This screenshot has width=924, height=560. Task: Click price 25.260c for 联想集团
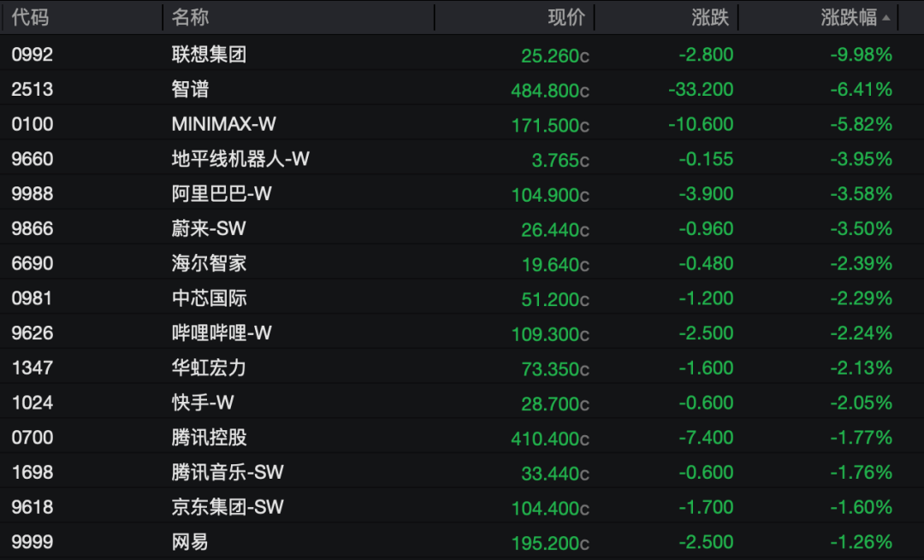pyautogui.click(x=555, y=56)
